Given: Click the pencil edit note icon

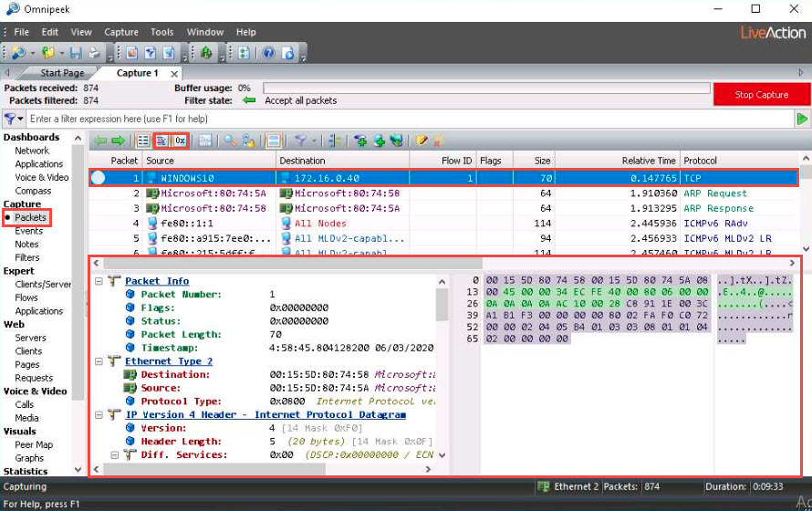Looking at the screenshot, I should point(422,141).
